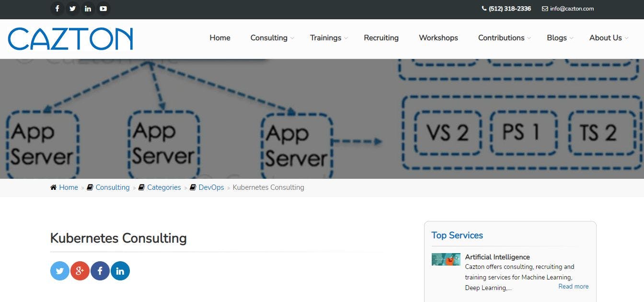The image size is (644, 302).
Task: Open Facebook page from top bar
Action: (57, 9)
